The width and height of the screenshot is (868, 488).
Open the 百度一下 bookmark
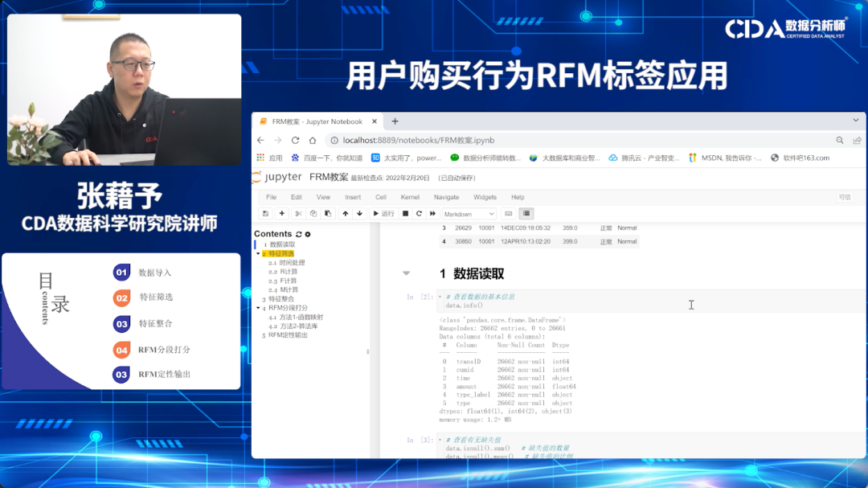point(327,158)
